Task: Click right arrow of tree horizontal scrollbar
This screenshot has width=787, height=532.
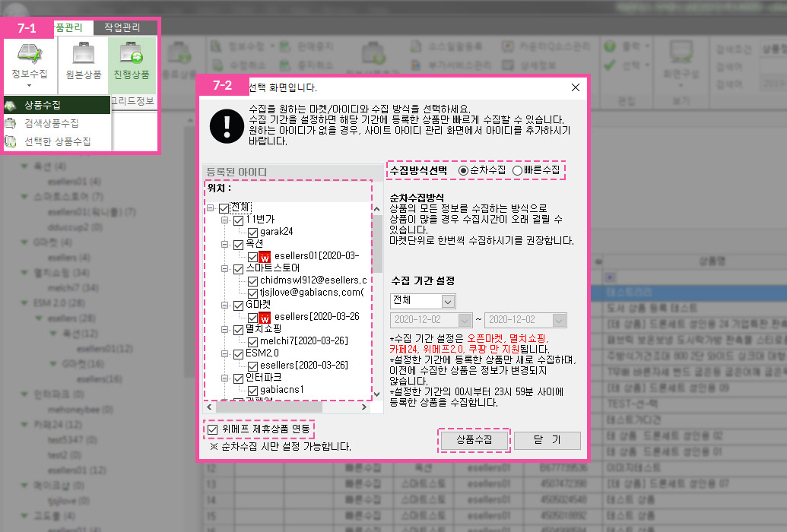Action: [x=364, y=407]
